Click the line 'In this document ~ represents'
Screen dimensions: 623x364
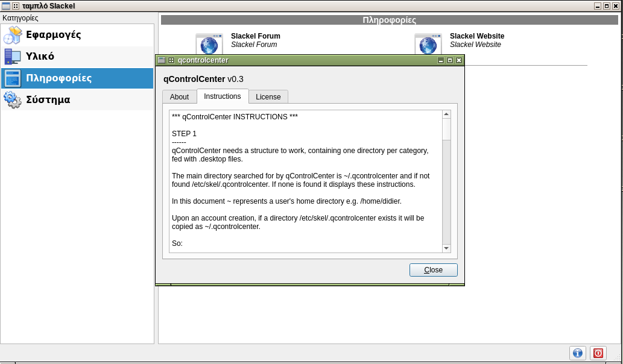tap(286, 201)
